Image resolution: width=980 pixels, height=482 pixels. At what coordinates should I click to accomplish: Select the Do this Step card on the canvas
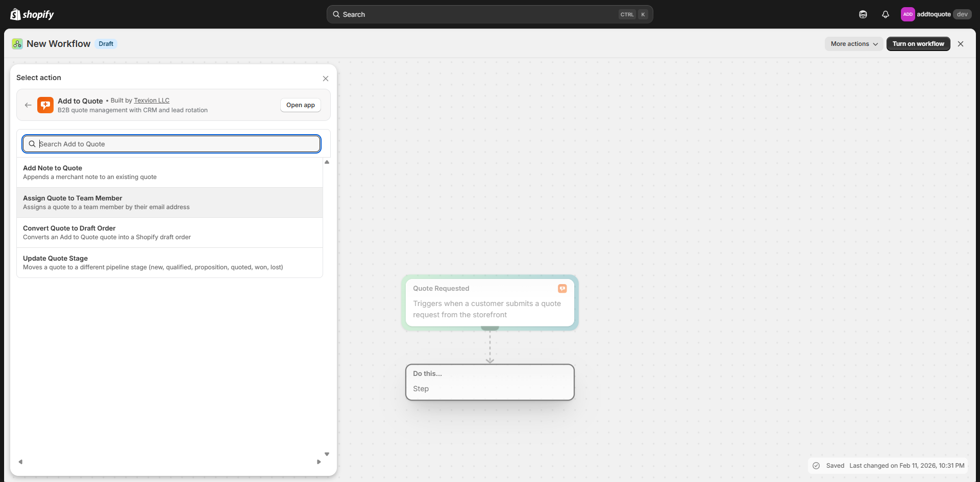click(x=489, y=382)
